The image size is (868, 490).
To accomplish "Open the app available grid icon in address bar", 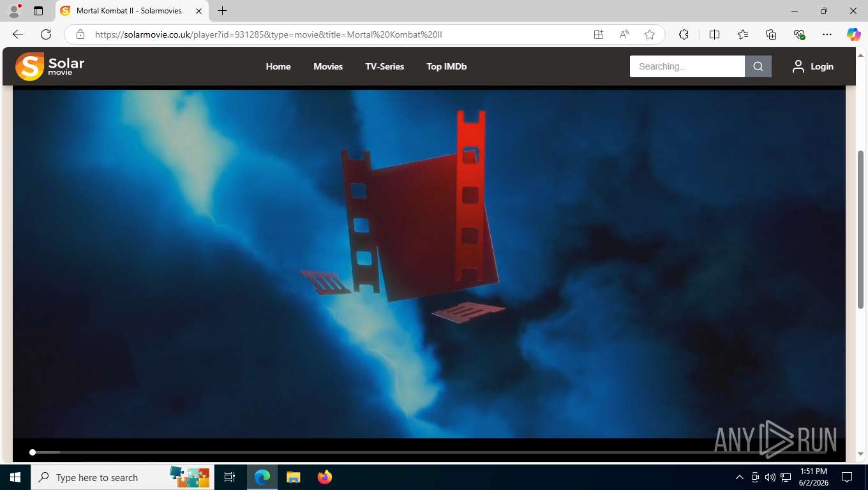I will click(x=599, y=34).
